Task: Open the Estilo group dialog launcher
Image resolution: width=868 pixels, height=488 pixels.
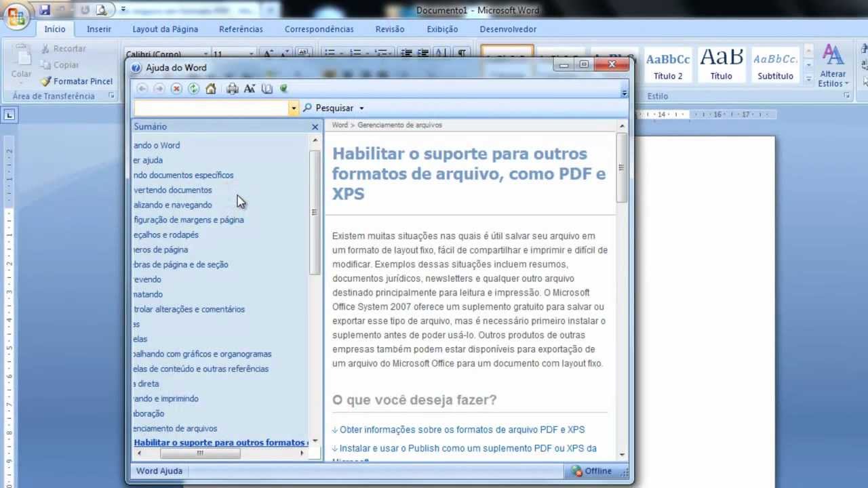Action: pyautogui.click(x=847, y=96)
